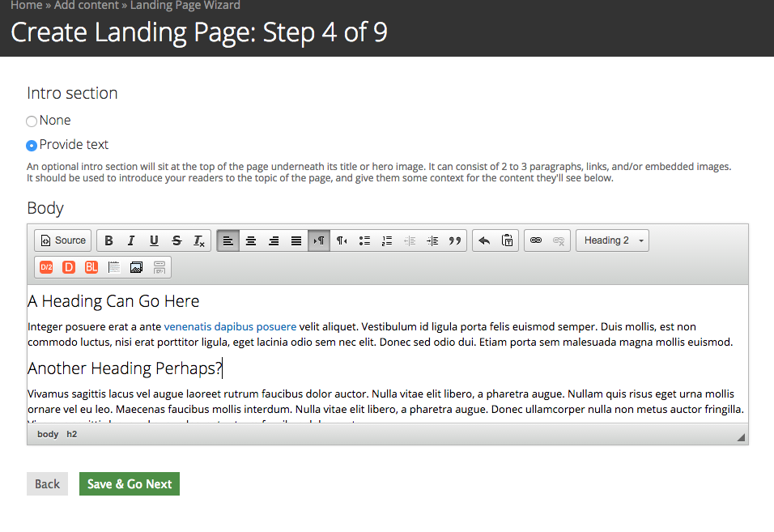Image resolution: width=774 pixels, height=532 pixels.
Task: Align text left
Action: 228,240
